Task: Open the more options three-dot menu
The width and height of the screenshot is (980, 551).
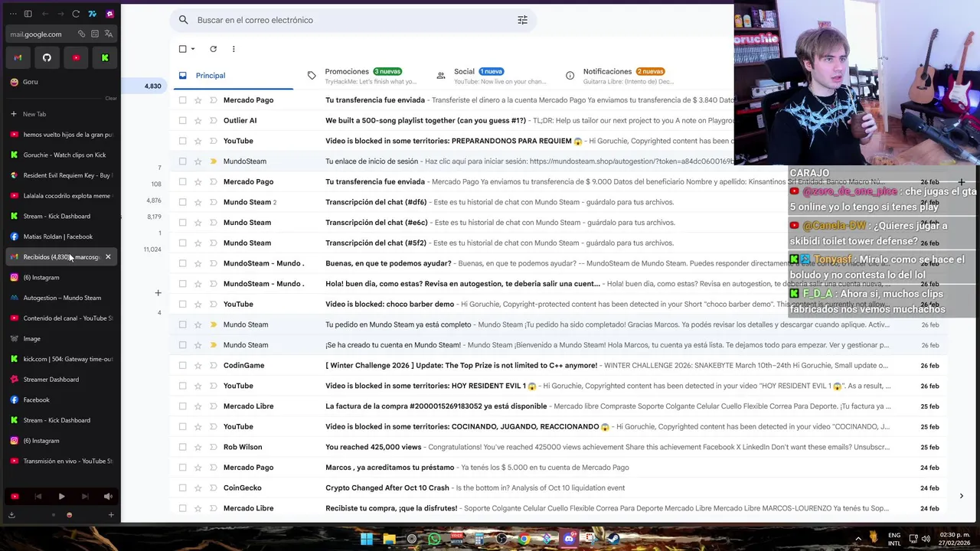Action: (234, 49)
